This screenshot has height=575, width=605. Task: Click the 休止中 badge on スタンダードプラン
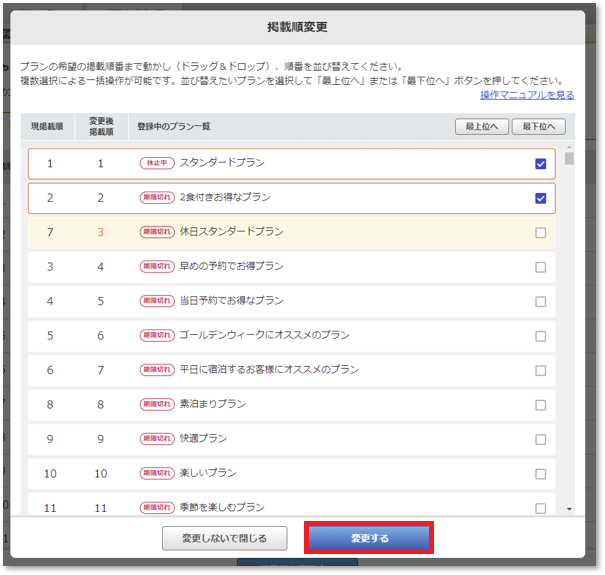[x=156, y=164]
